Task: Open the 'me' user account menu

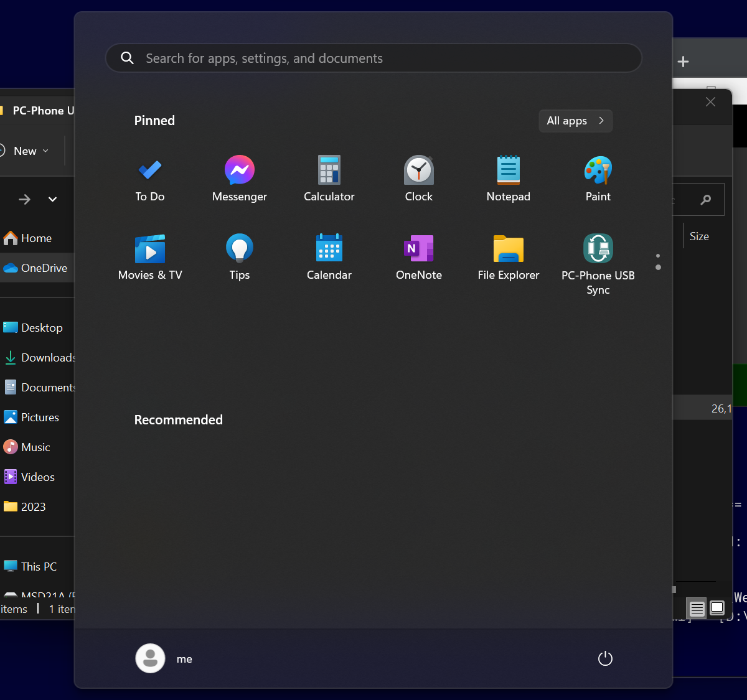Action: [x=164, y=658]
